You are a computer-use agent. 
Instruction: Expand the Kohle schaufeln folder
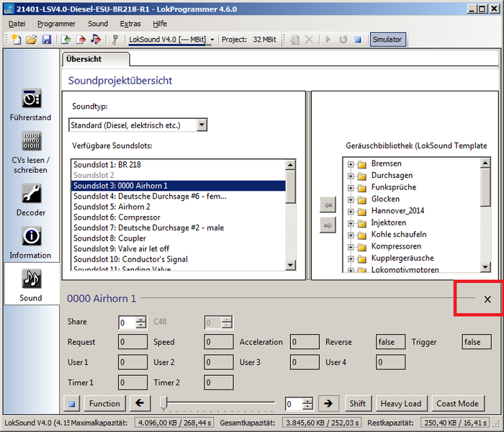tap(351, 235)
